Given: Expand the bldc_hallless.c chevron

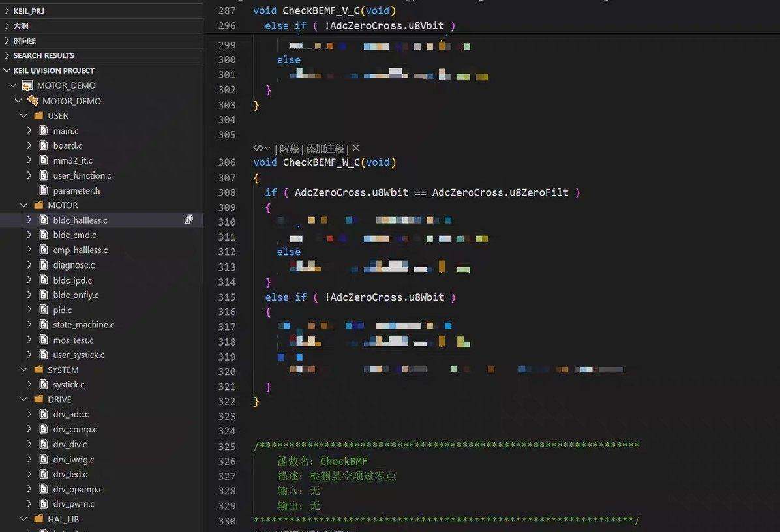Looking at the screenshot, I should pos(29,220).
